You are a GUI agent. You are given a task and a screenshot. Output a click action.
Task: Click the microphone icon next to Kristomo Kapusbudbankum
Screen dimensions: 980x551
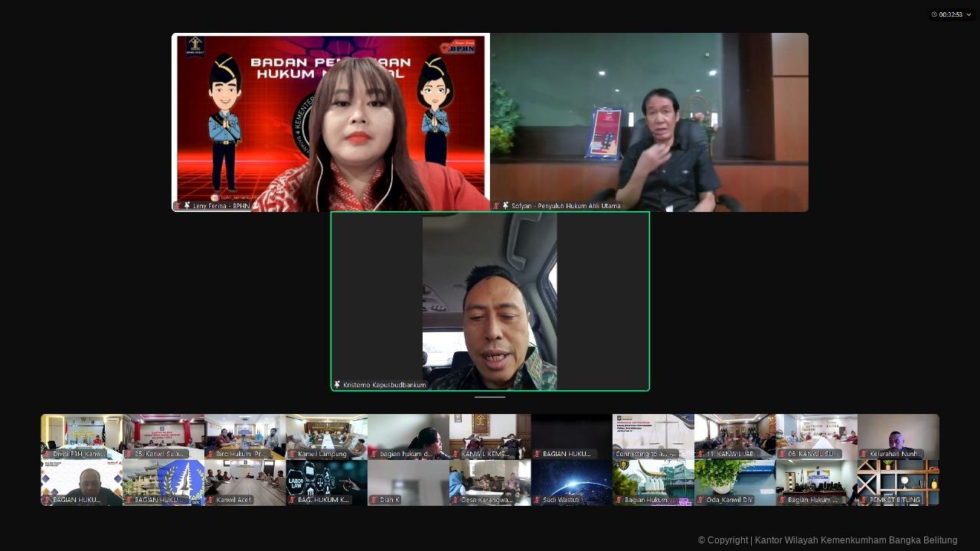(336, 385)
